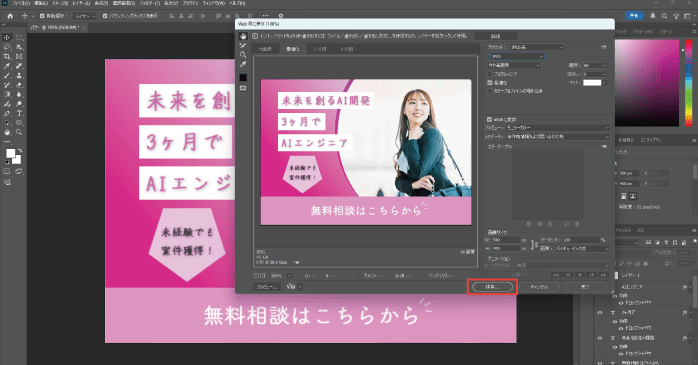The height and width of the screenshot is (365, 698).
Task: Open the Metadata dropdown
Action: (557, 137)
